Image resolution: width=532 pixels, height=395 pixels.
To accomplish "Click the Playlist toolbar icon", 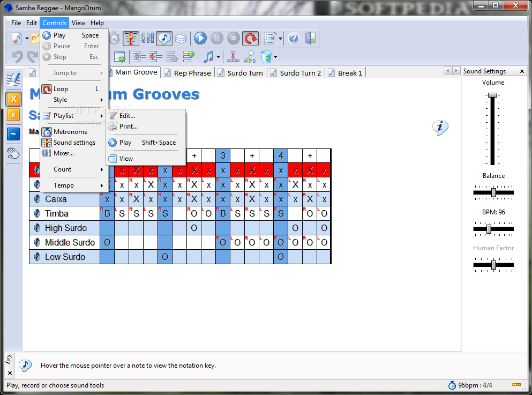I will coord(270,39).
